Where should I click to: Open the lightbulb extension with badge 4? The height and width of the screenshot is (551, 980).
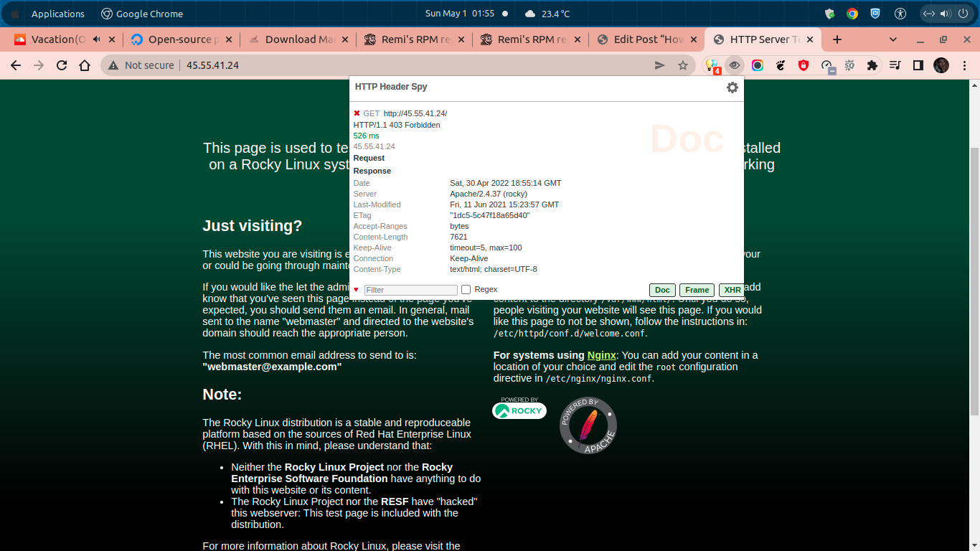(x=712, y=65)
